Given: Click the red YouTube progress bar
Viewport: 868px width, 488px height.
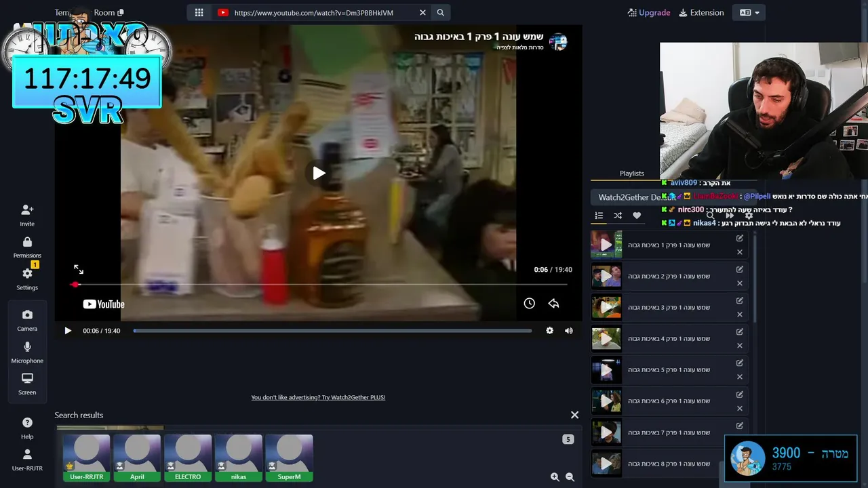Looking at the screenshot, I should (318, 285).
